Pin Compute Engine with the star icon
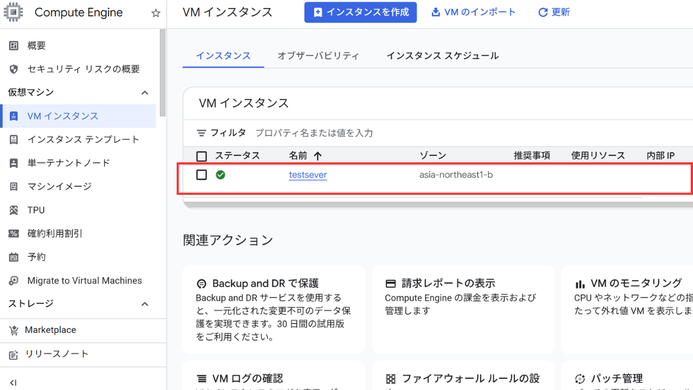Image resolution: width=693 pixels, height=390 pixels. tap(156, 13)
